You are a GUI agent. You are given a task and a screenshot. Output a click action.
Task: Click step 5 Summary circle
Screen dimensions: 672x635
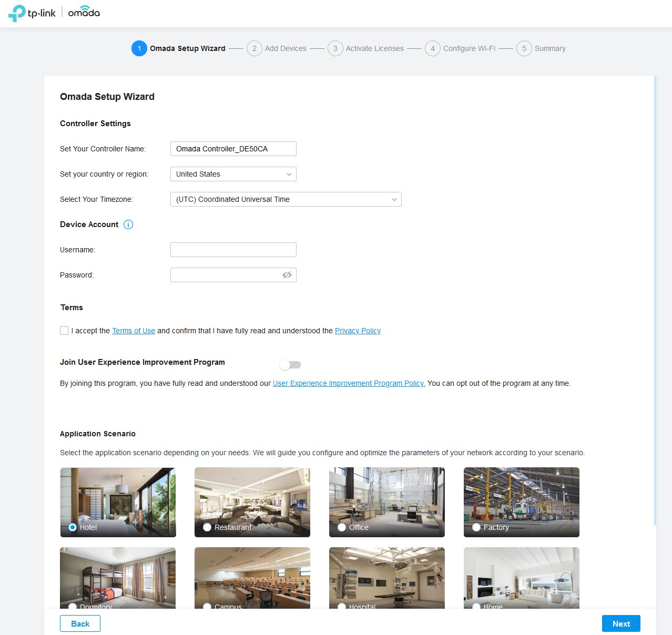tap(524, 48)
